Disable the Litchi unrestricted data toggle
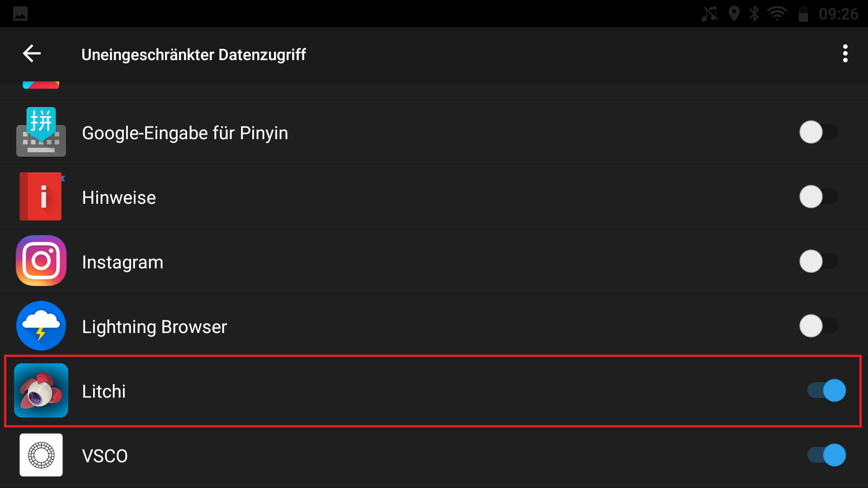The width and height of the screenshot is (868, 488). [826, 390]
